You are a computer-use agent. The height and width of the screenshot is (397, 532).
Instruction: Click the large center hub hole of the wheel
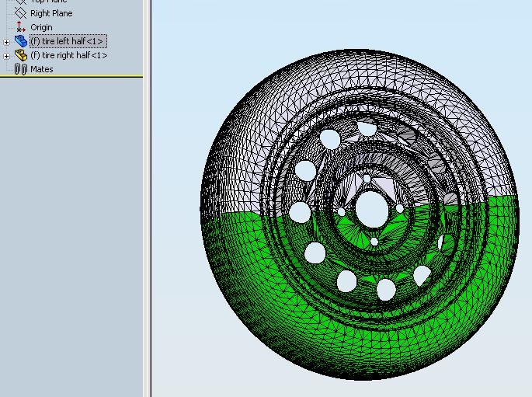[x=372, y=209]
